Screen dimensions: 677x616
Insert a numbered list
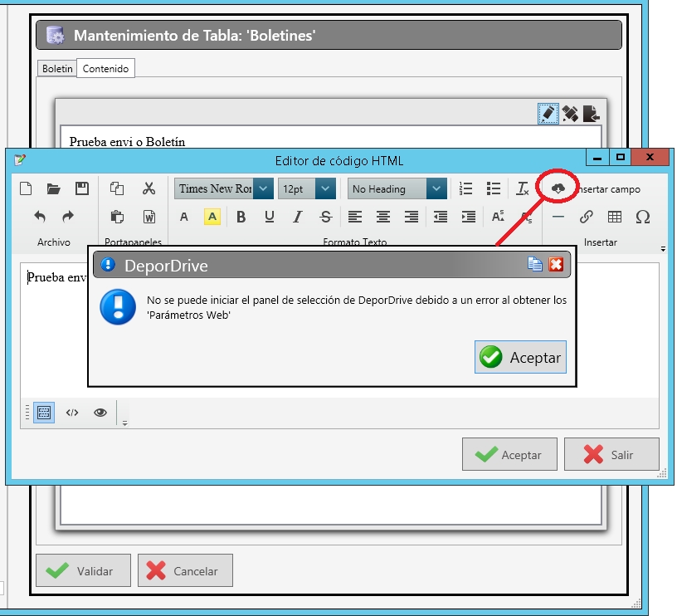click(x=466, y=188)
